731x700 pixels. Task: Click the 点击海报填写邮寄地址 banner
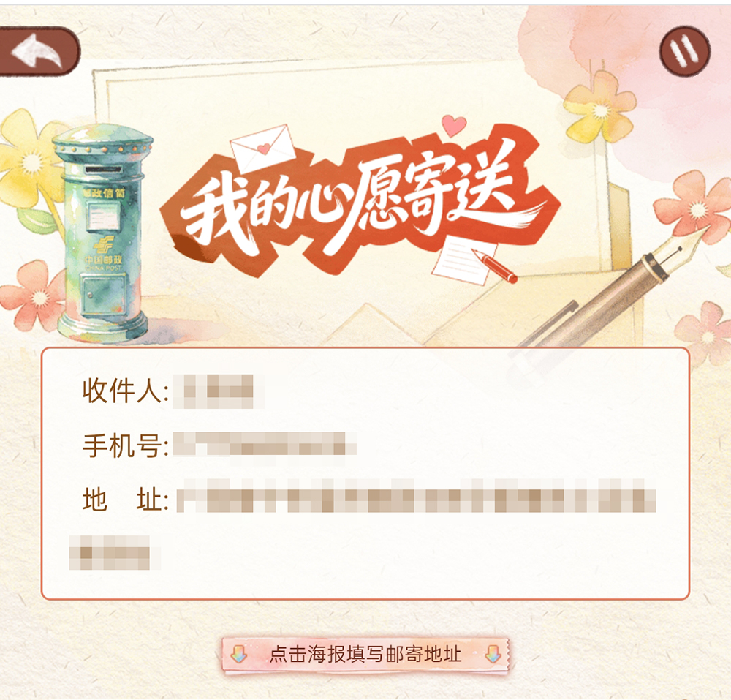click(365, 655)
